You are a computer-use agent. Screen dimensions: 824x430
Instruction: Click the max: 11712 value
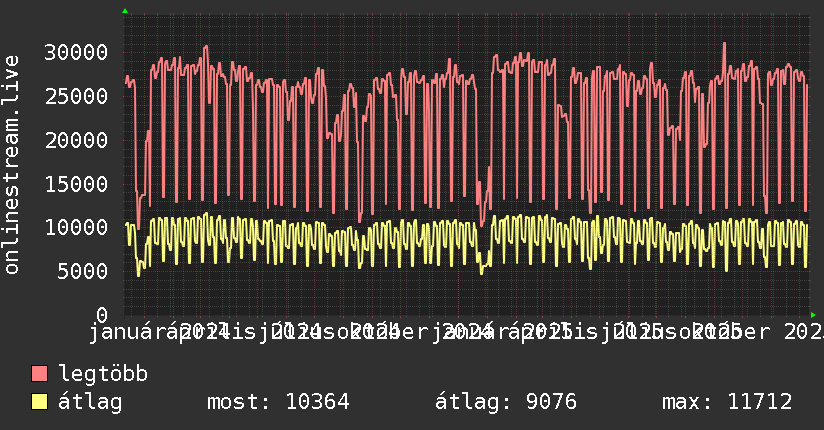tap(727, 402)
